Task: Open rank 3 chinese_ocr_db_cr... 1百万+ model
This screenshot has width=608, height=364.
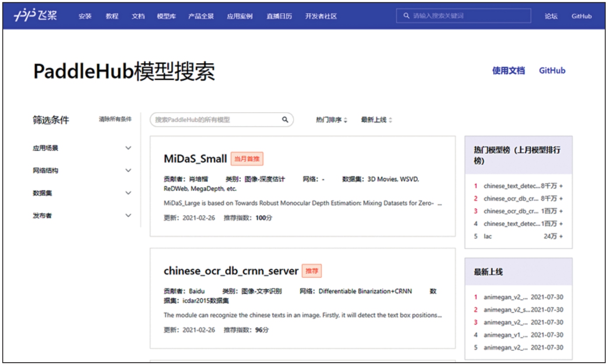Action: pyautogui.click(x=519, y=211)
